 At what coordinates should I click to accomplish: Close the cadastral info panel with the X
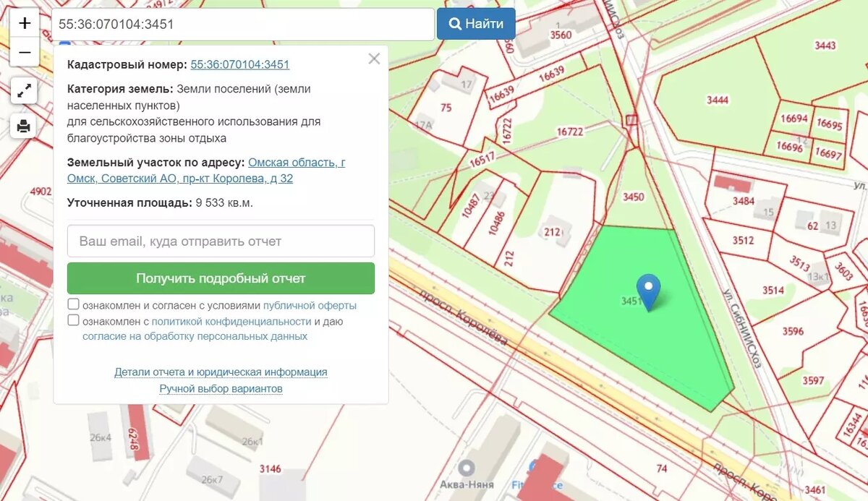(374, 59)
